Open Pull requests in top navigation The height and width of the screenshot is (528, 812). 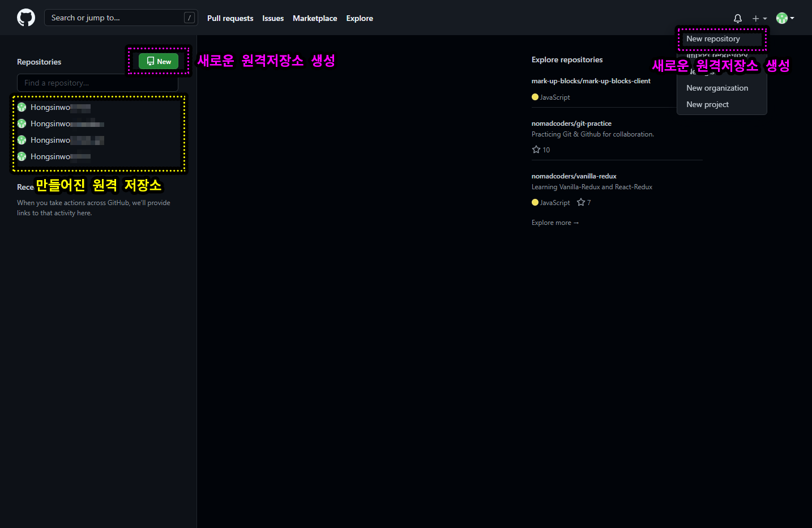(230, 18)
